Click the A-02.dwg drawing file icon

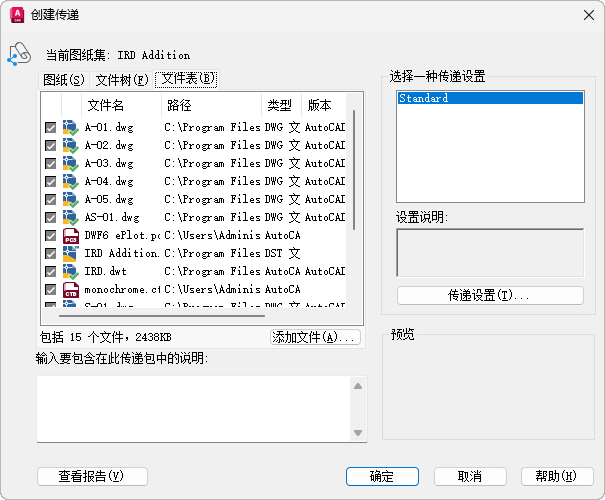click(71, 145)
